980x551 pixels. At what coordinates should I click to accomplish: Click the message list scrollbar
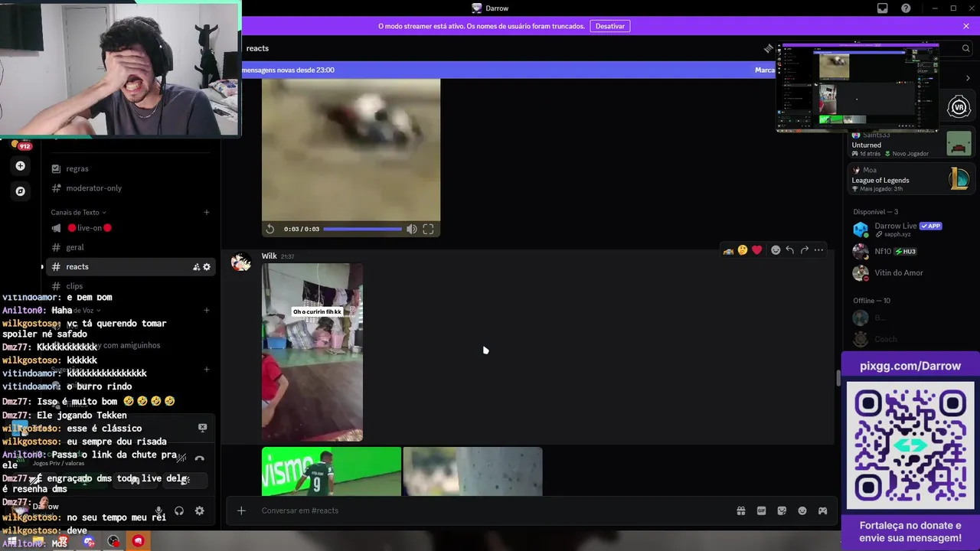point(838,378)
